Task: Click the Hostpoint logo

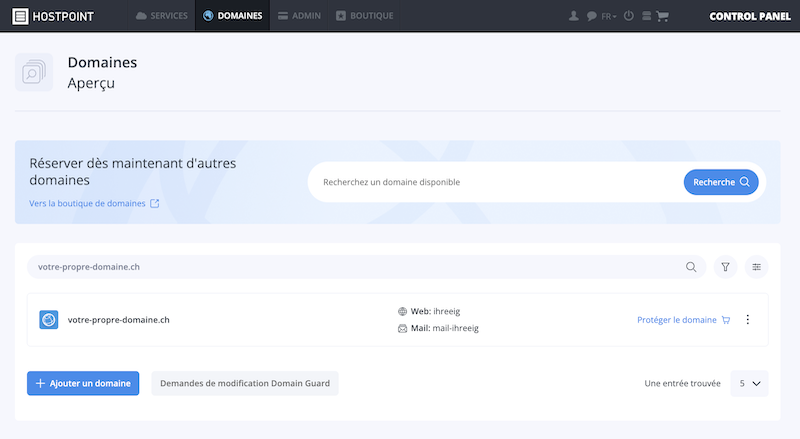Action: tap(53, 16)
